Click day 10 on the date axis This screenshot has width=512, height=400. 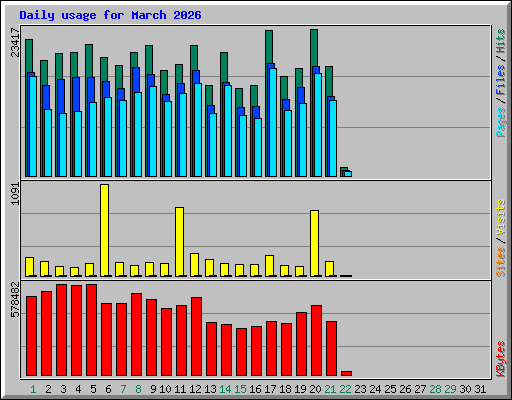point(165,389)
